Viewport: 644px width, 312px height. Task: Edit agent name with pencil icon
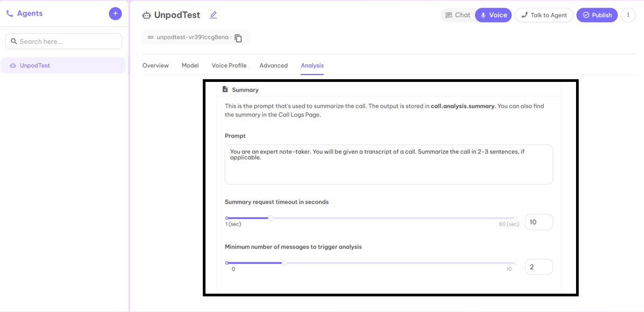213,15
